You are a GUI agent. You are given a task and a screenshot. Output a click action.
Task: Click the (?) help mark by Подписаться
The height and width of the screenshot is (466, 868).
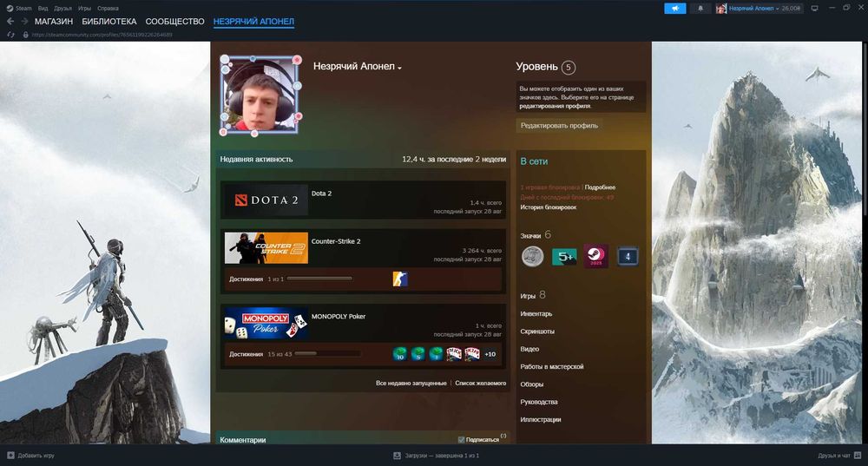503,436
